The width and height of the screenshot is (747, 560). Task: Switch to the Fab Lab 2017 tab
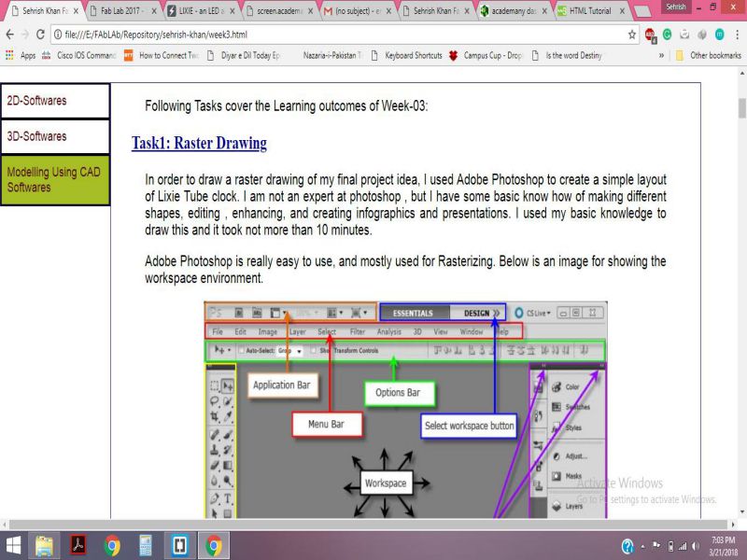pyautogui.click(x=122, y=11)
